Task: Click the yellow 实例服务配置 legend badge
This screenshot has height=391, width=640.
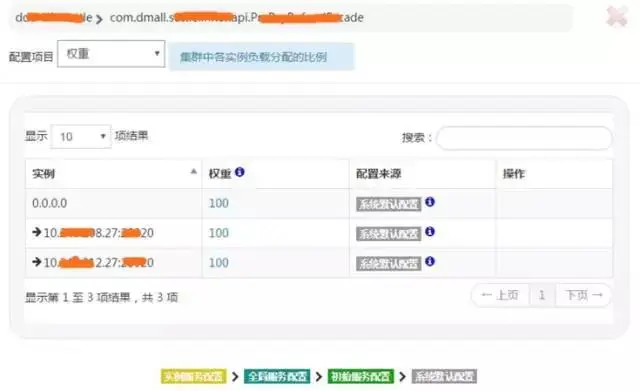Action: point(193,376)
